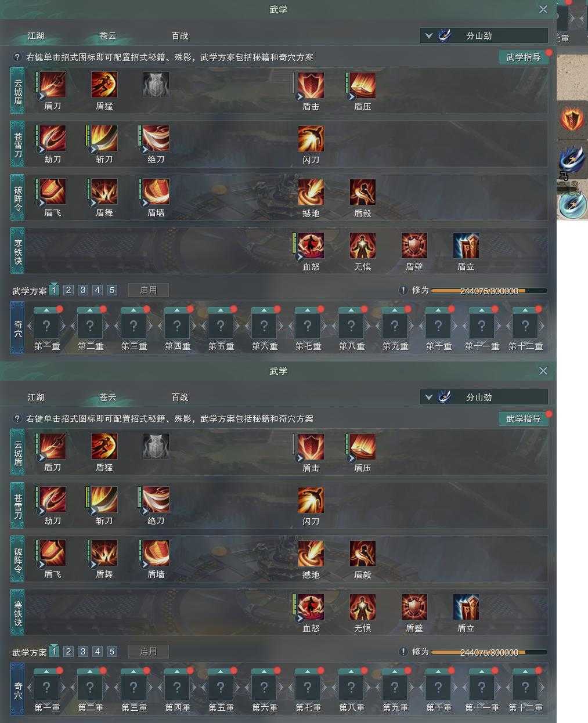This screenshot has width=588, height=723.
Task: Click the 修为 progress bar in upper panel
Action: pyautogui.click(x=489, y=291)
